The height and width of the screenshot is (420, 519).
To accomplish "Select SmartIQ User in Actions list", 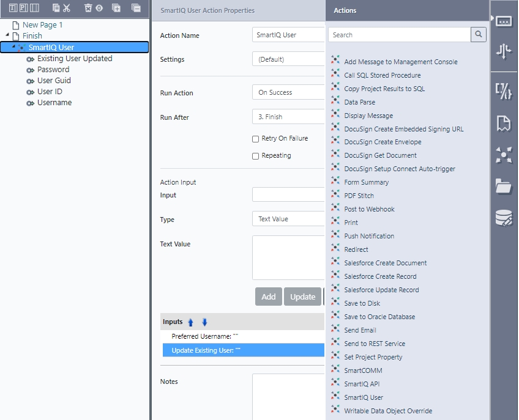I will (364, 397).
